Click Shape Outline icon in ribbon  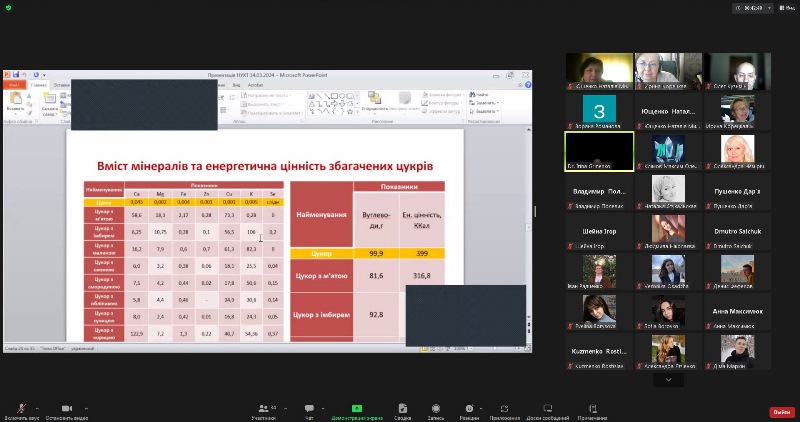pos(425,103)
